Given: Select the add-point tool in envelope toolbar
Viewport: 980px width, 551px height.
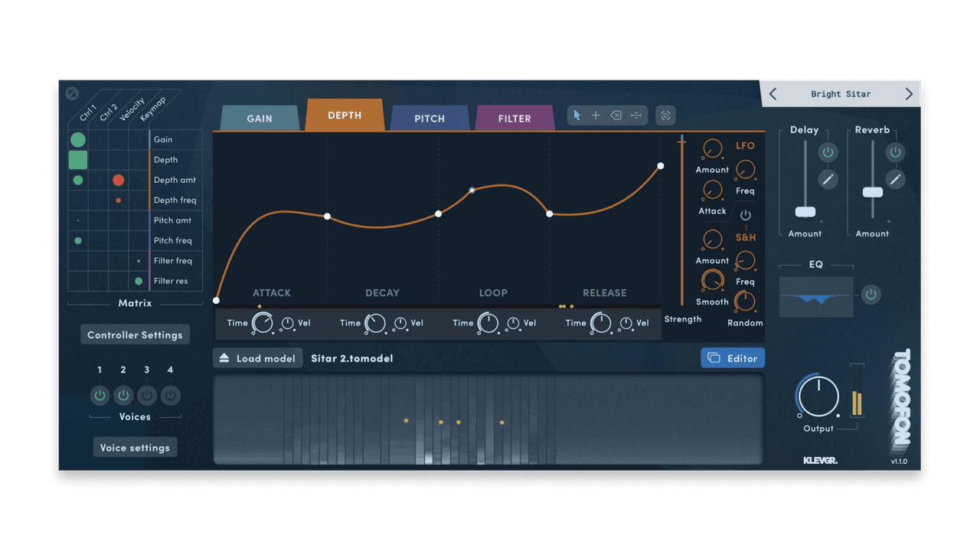Looking at the screenshot, I should (x=596, y=115).
